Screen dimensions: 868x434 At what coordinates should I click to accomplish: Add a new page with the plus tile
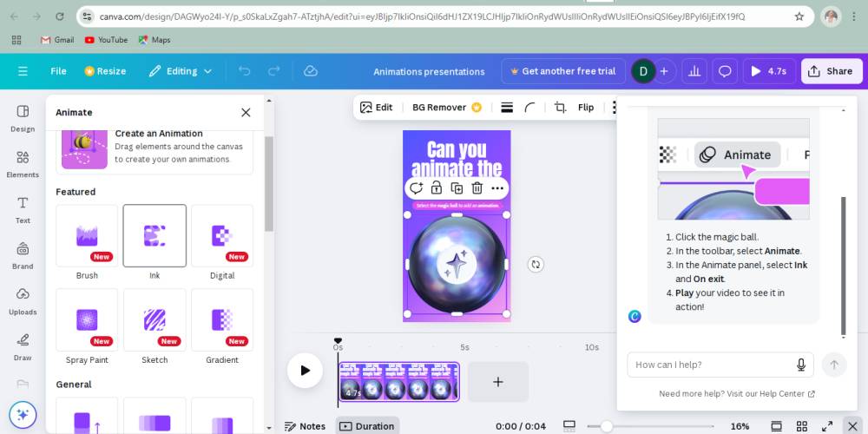tap(498, 381)
